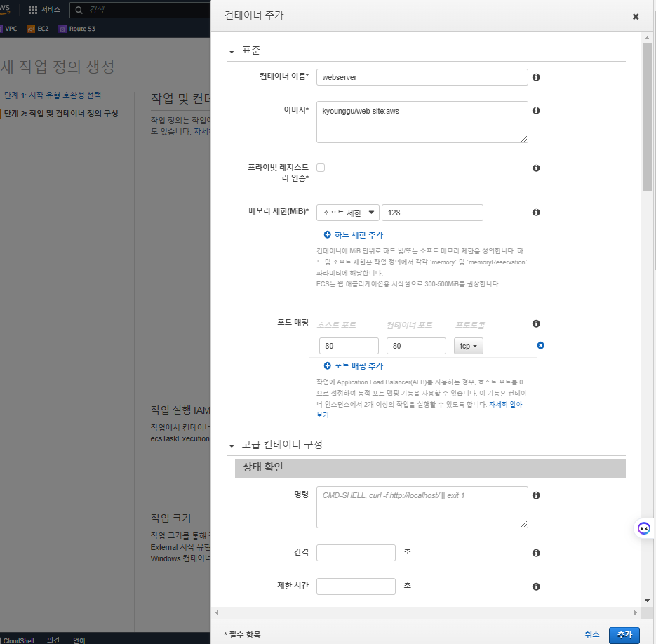Open the soft limit memory type dropdown
The height and width of the screenshot is (644, 656).
coord(348,213)
